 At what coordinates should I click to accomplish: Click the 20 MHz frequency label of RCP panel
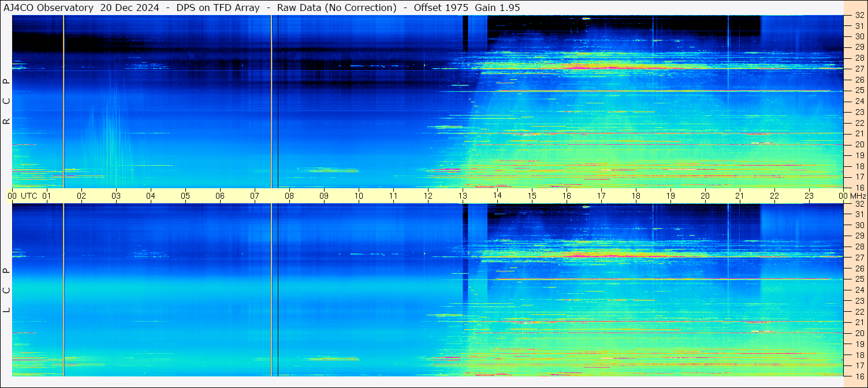click(x=859, y=144)
